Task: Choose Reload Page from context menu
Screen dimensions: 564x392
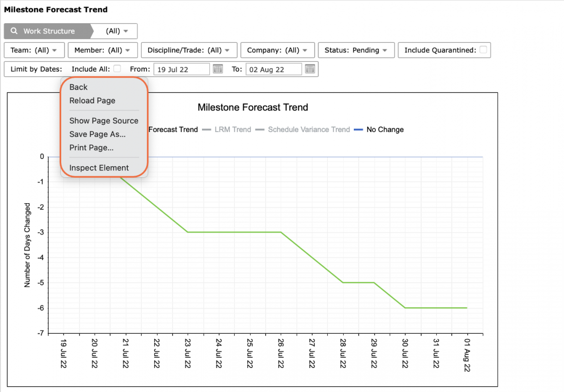Action: [93, 101]
